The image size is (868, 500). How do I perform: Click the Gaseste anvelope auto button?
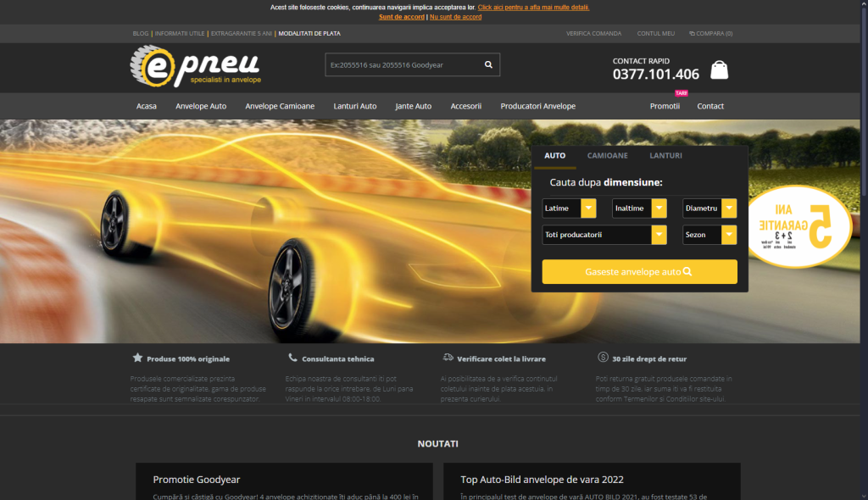(639, 272)
